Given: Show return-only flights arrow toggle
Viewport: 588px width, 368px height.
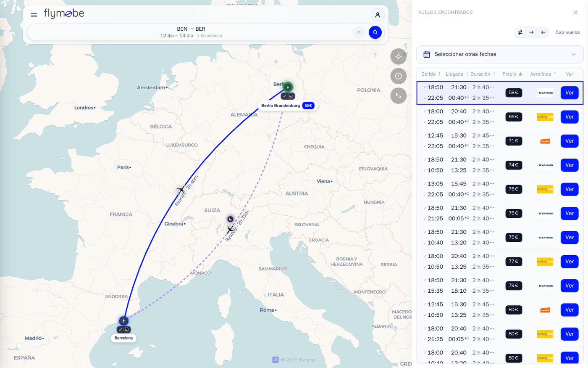Looking at the screenshot, I should (x=543, y=32).
